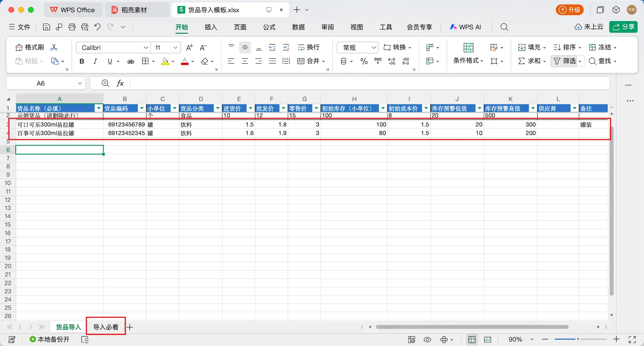Screen dimensions: 644x346
Task: Decrease font size with A- icon
Action: click(x=203, y=48)
